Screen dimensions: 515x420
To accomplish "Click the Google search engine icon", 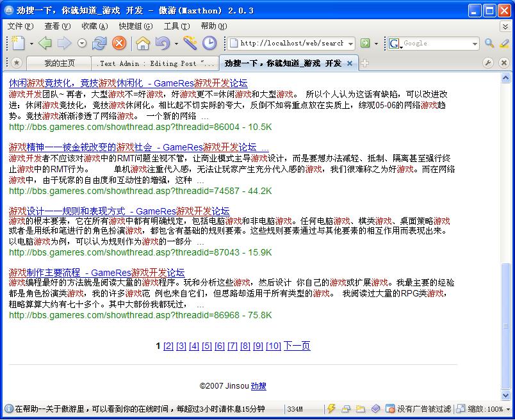I will pyautogui.click(x=394, y=43).
